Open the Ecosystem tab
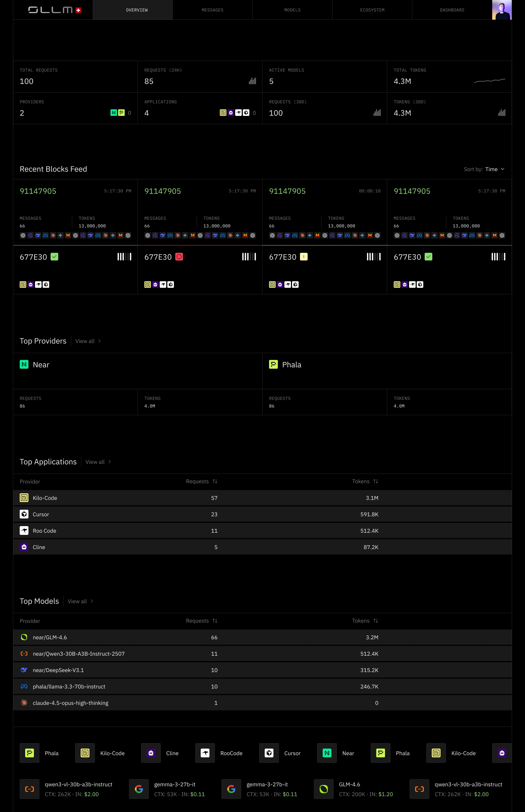This screenshot has height=812, width=525. point(372,10)
